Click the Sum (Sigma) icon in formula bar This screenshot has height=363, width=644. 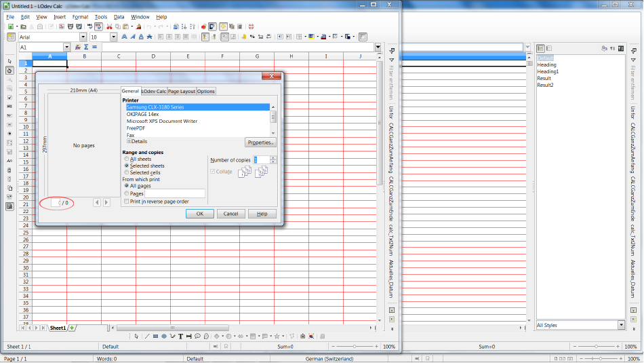pyautogui.click(x=86, y=47)
